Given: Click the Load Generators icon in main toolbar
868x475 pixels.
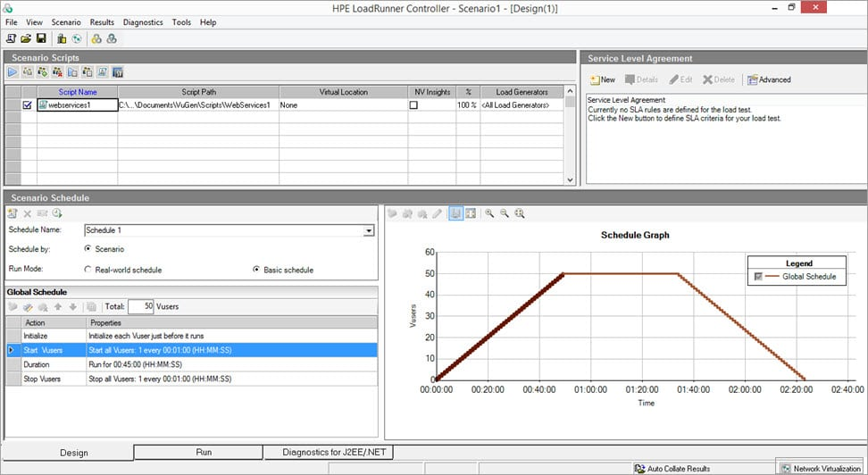Looking at the screenshot, I should click(x=62, y=38).
